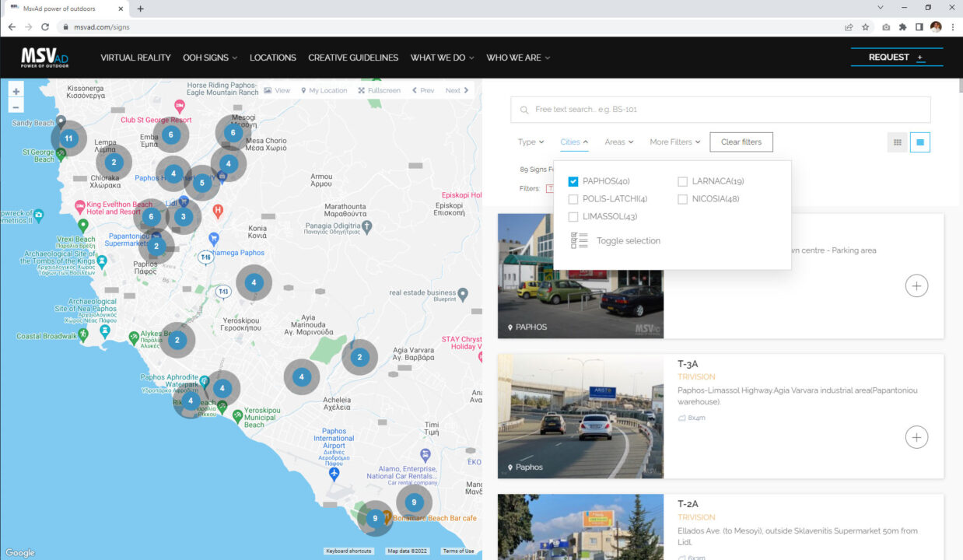The height and width of the screenshot is (560, 963).
Task: Check the LARNACA(19) checkbox
Action: tap(682, 181)
